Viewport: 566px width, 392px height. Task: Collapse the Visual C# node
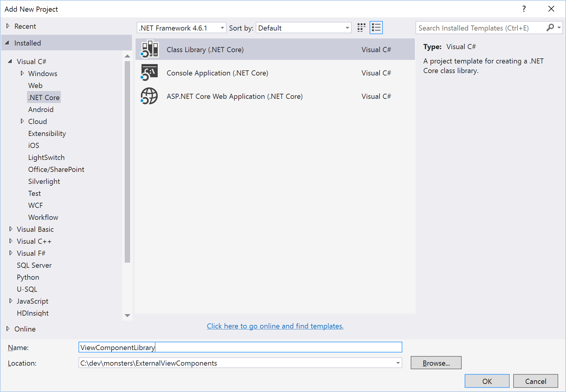[10, 61]
